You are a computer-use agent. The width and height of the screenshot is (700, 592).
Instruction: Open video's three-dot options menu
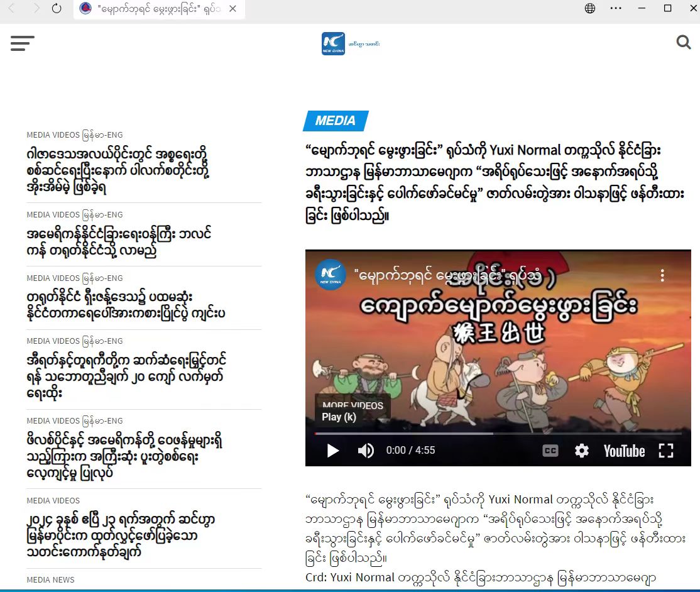[662, 275]
